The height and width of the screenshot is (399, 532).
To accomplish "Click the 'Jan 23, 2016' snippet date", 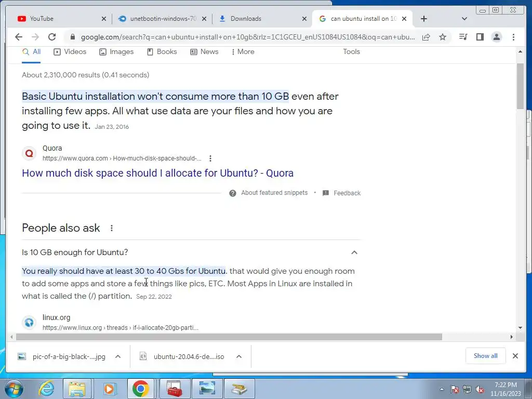I will click(112, 127).
